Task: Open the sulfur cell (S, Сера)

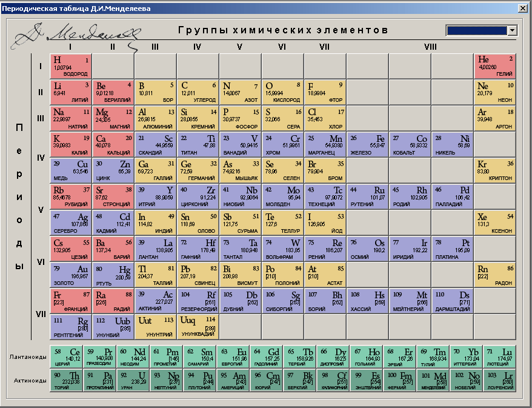Action: point(283,118)
